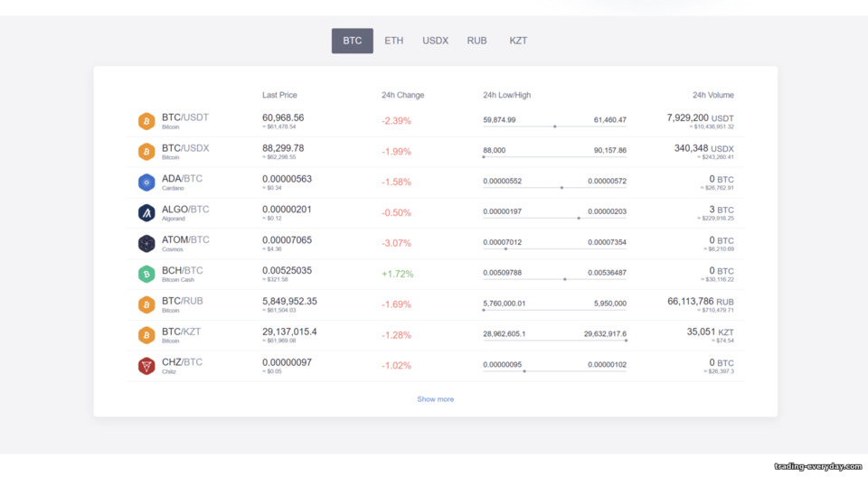The image size is (868, 477).
Task: Click the Cosmos icon in ATOM/BTC row
Action: click(146, 244)
